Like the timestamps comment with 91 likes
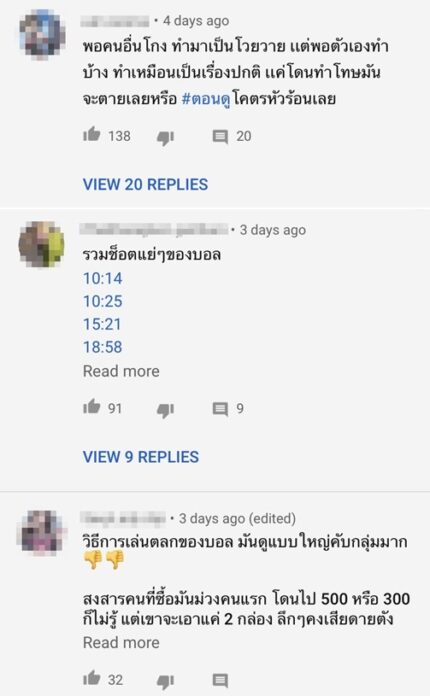 pyautogui.click(x=92, y=407)
